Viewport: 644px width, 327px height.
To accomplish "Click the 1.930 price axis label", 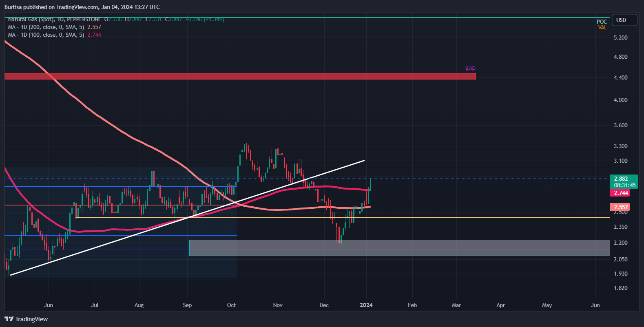I will 620,274.
